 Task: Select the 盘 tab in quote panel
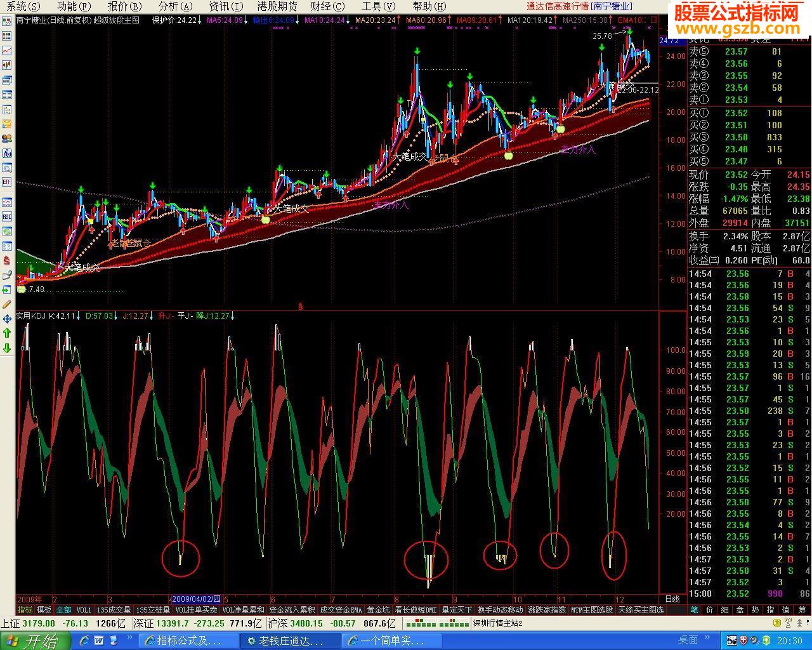(740, 609)
